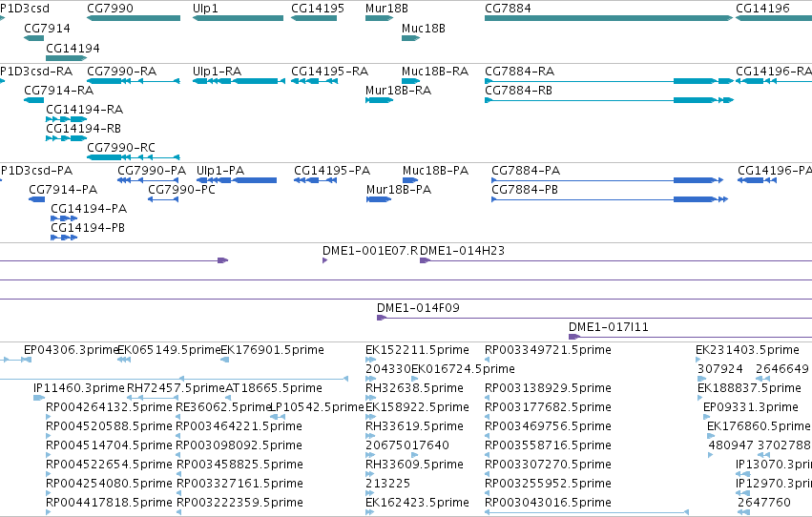This screenshot has width=812, height=517.
Task: Click EST RP003349721.5prime
Action: click(548, 350)
